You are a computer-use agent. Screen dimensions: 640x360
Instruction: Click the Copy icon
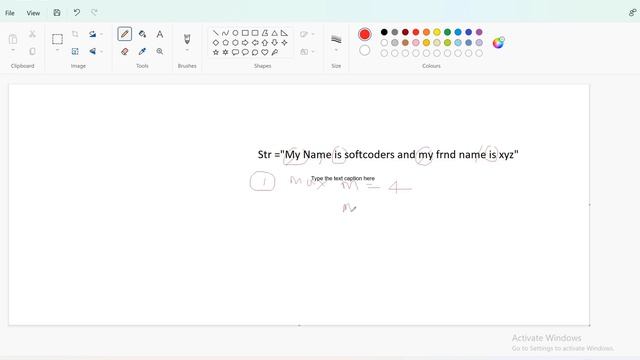pyautogui.click(x=32, y=51)
